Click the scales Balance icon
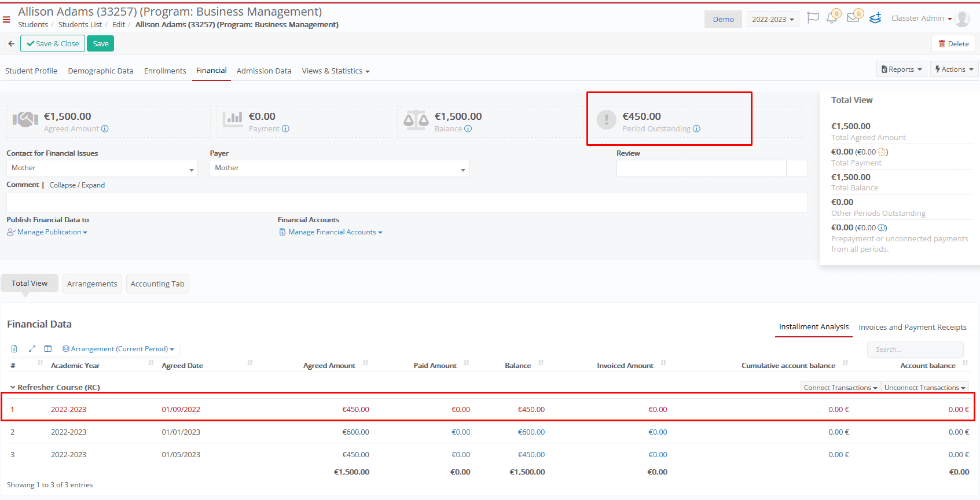Viewport: 980px width, 500px height. pyautogui.click(x=417, y=120)
